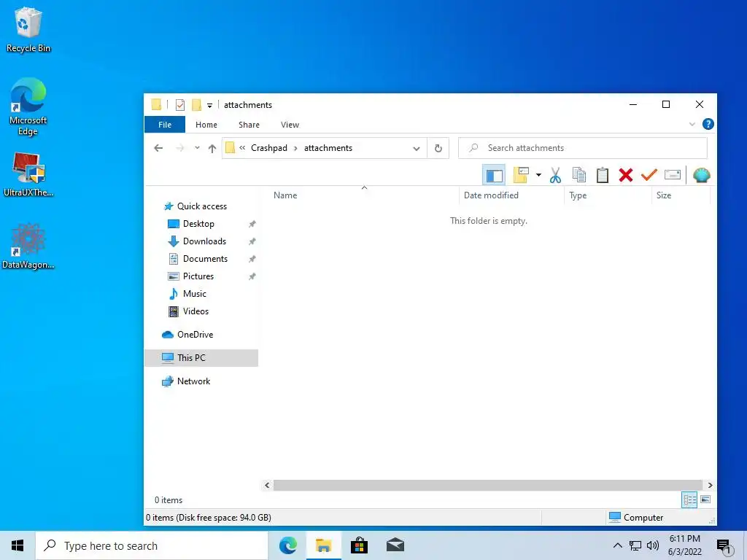Image resolution: width=747 pixels, height=560 pixels.
Task: Click the Rename label icon
Action: pos(672,175)
